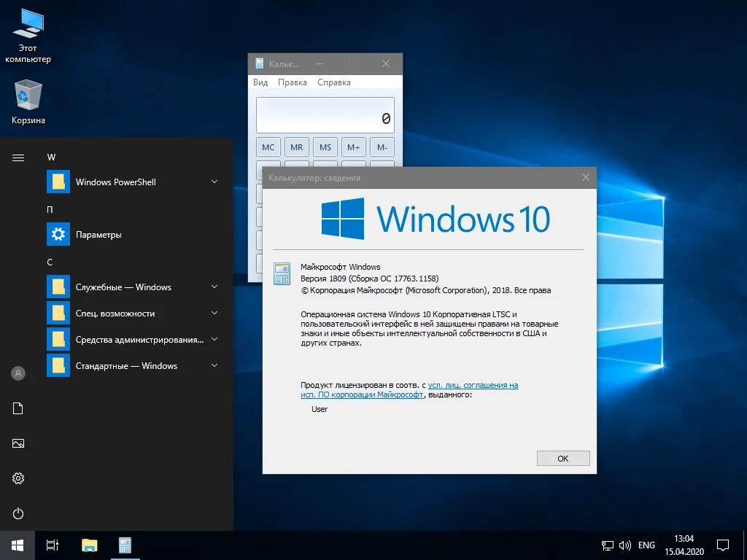Click the OK button in about dialog
Viewport: 747px width, 560px height.
pyautogui.click(x=563, y=459)
